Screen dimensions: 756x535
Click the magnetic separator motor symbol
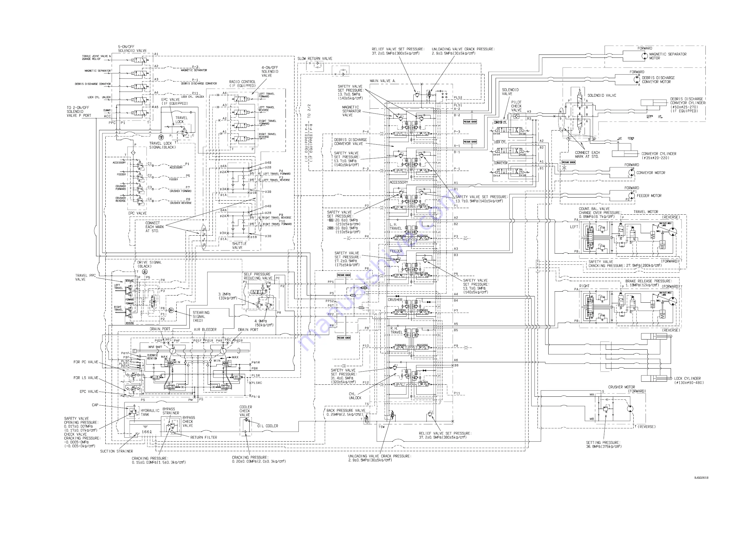coord(644,56)
